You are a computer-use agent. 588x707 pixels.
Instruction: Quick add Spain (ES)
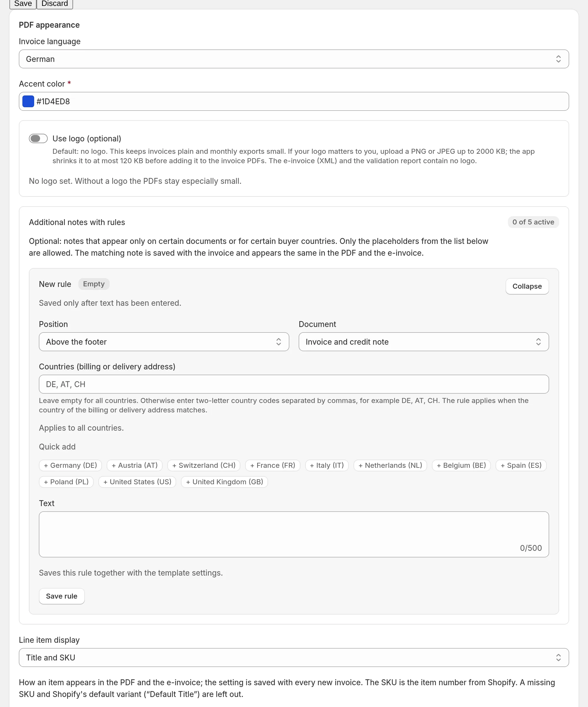521,465
